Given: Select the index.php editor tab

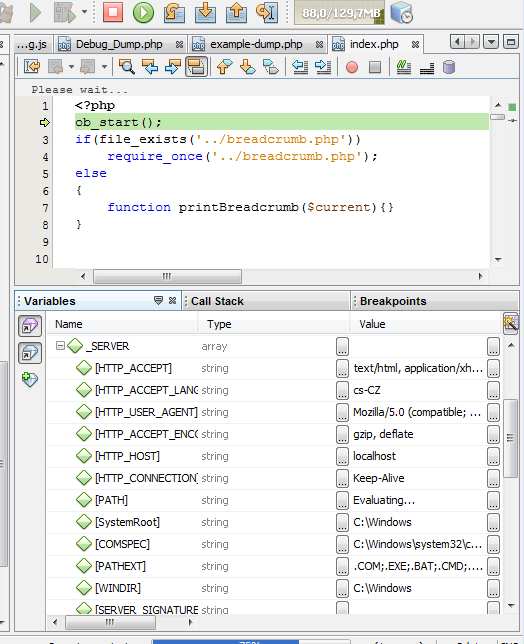Looking at the screenshot, I should pyautogui.click(x=374, y=44).
